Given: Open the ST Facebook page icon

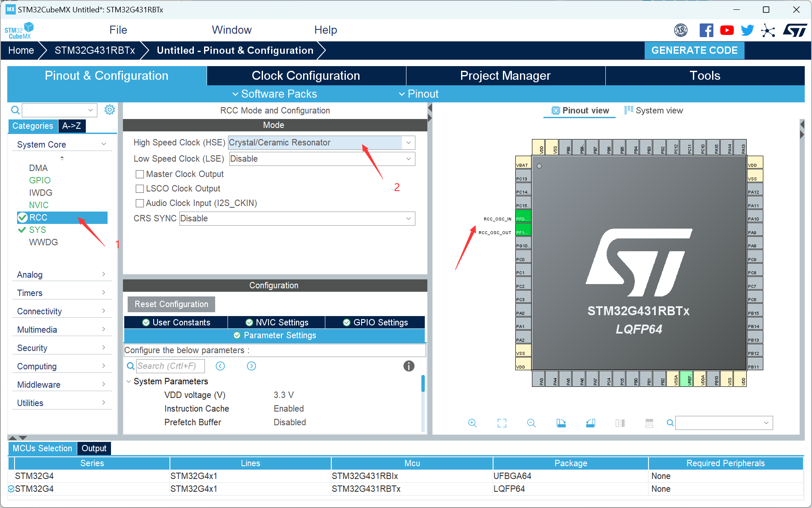Looking at the screenshot, I should click(706, 30).
